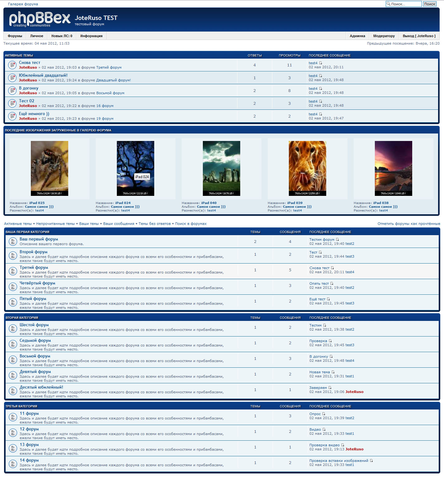Open the 'Непрочитанные темы' link

pyautogui.click(x=55, y=224)
